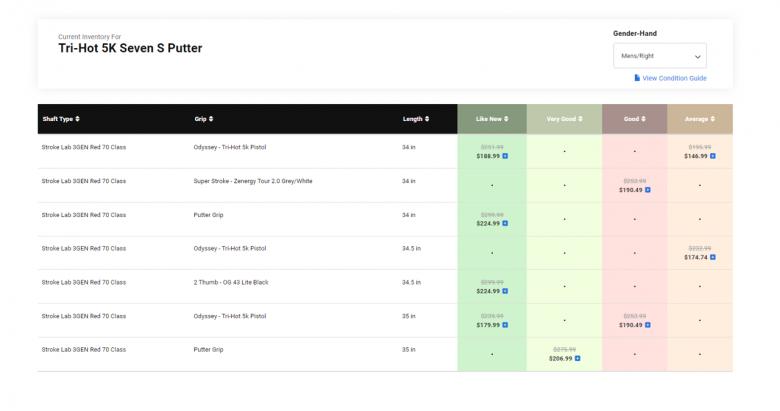The height and width of the screenshot is (411, 780).
Task: Click plus icon for 2 Thumb grip $224.99
Action: pos(506,291)
